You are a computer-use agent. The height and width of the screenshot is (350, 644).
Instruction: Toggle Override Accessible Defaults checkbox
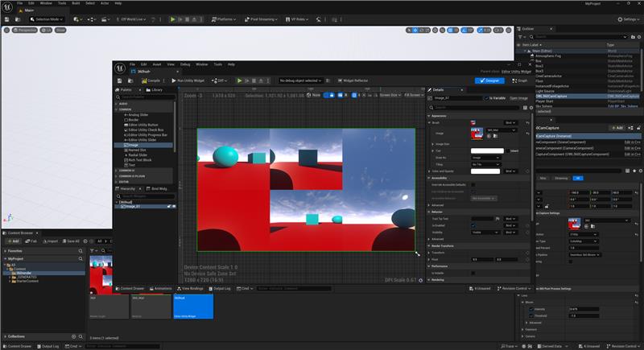click(473, 184)
